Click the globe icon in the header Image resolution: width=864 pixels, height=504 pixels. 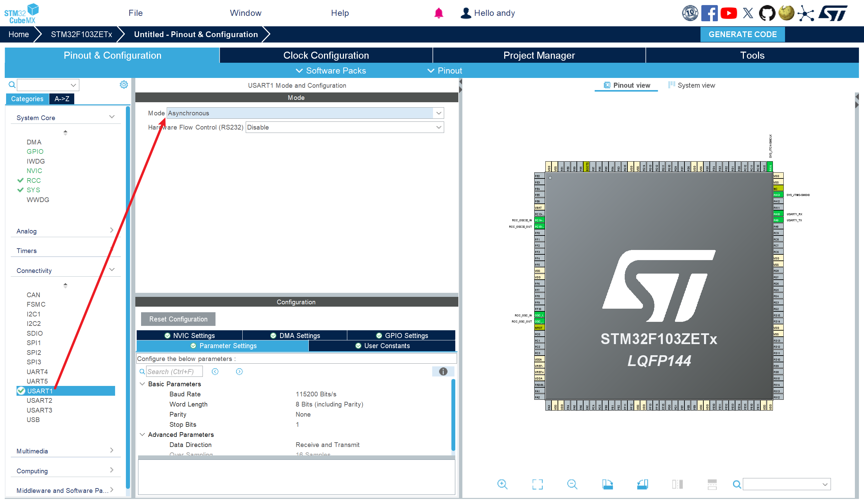[x=786, y=13]
